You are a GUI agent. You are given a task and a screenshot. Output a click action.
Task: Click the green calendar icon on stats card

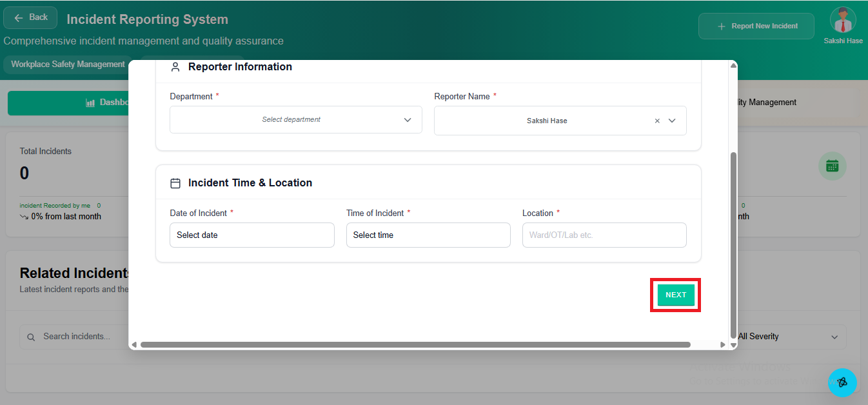832,166
